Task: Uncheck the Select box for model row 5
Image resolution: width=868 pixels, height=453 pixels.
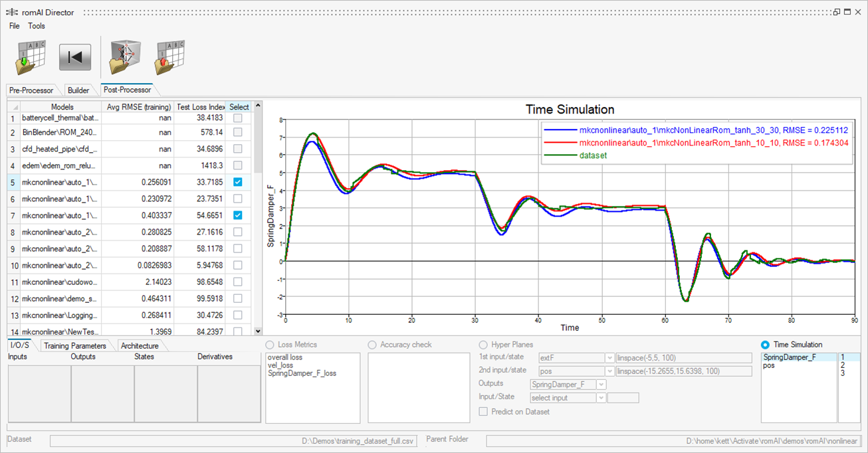Action: (x=237, y=182)
